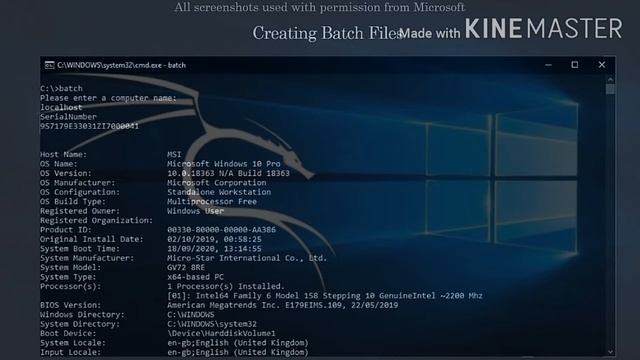Click the 'MSI' host name value
Image resolution: width=640 pixels, height=360 pixels.
coord(174,154)
